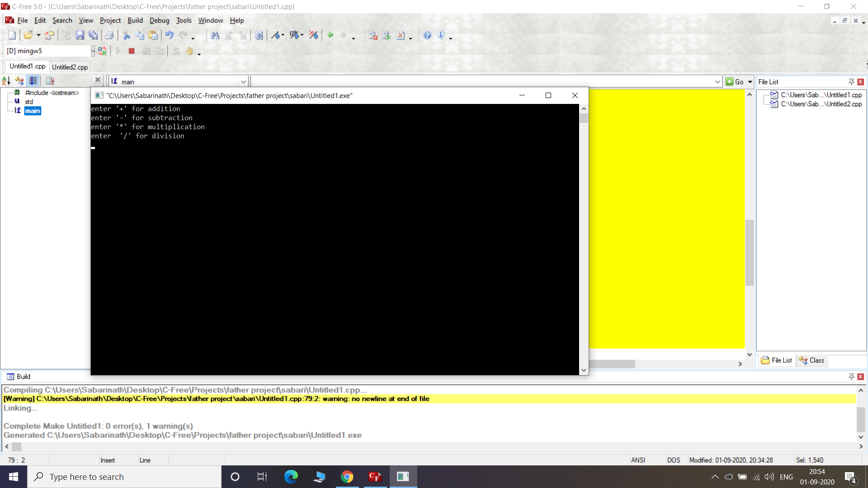Image resolution: width=868 pixels, height=488 pixels.
Task: Switch to the Class tab in the panel
Action: pos(811,360)
